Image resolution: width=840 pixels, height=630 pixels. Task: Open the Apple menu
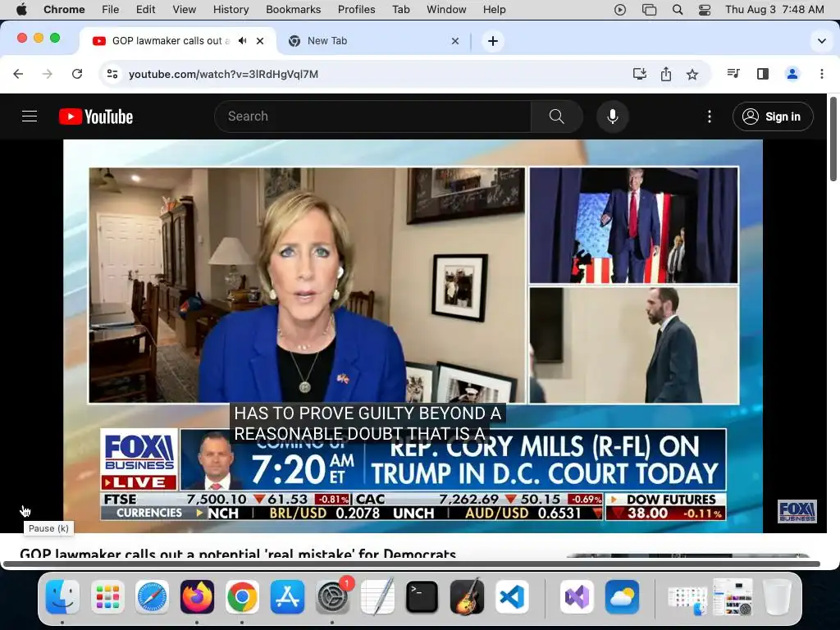[x=21, y=9]
